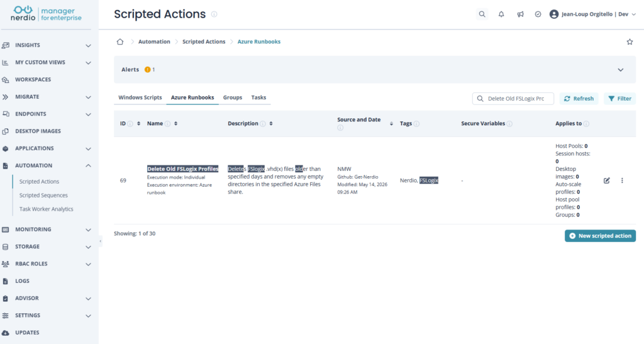
Task: Click info icon next to Name column
Action: (167, 123)
